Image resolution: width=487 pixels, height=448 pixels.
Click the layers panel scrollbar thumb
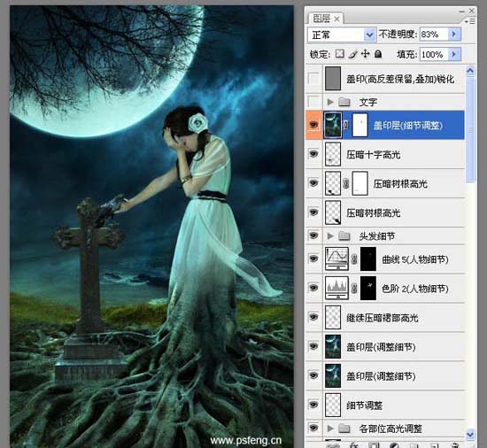pos(470,130)
